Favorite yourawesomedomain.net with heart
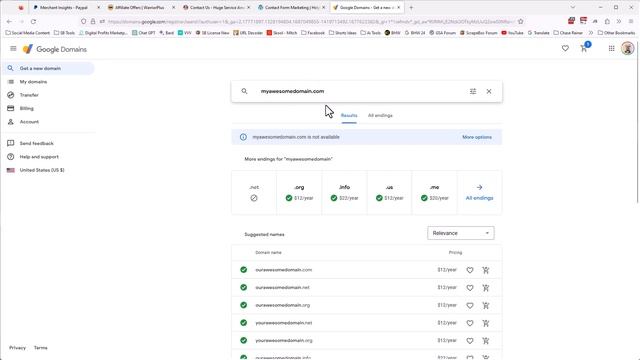The image size is (640, 360). (x=470, y=323)
